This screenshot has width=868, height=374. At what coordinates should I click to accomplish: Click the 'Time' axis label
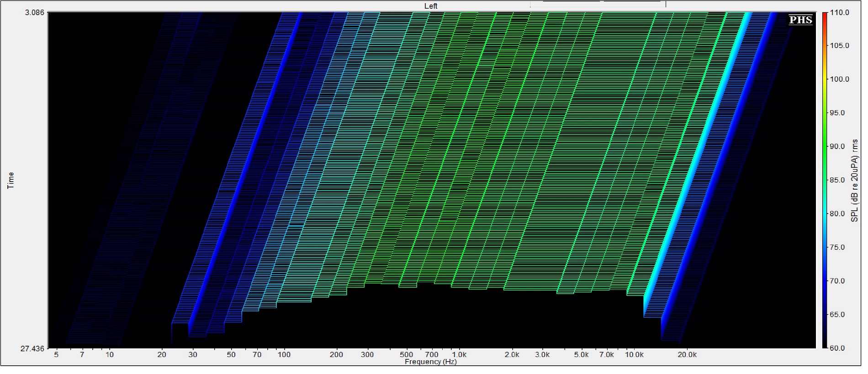tap(11, 180)
